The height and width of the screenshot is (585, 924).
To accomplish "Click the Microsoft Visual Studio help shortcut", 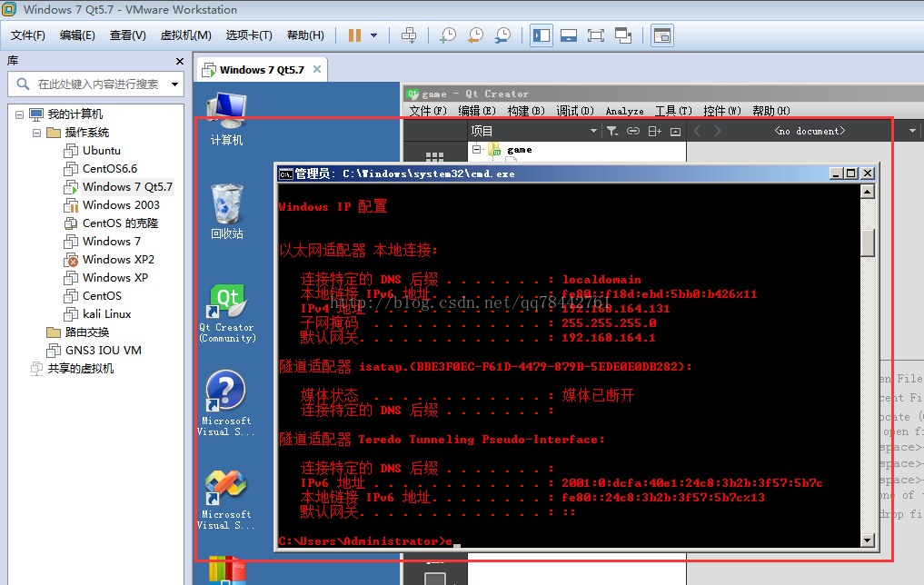I will [x=226, y=403].
